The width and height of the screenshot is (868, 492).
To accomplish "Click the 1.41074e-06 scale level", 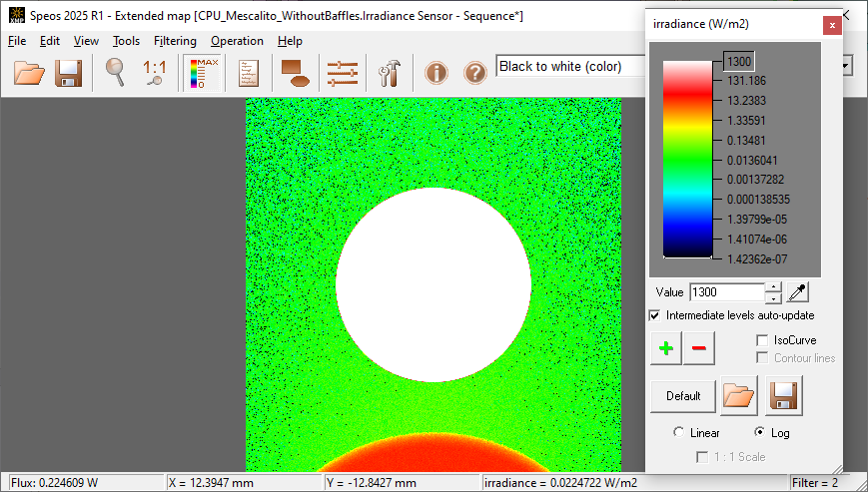I will (757, 240).
